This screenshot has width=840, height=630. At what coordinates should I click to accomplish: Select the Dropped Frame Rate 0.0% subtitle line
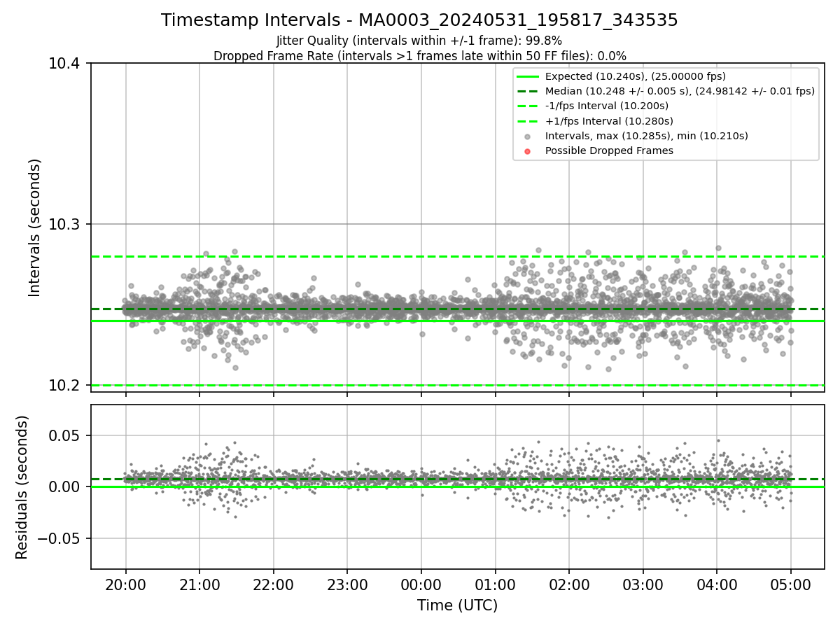[x=419, y=55]
